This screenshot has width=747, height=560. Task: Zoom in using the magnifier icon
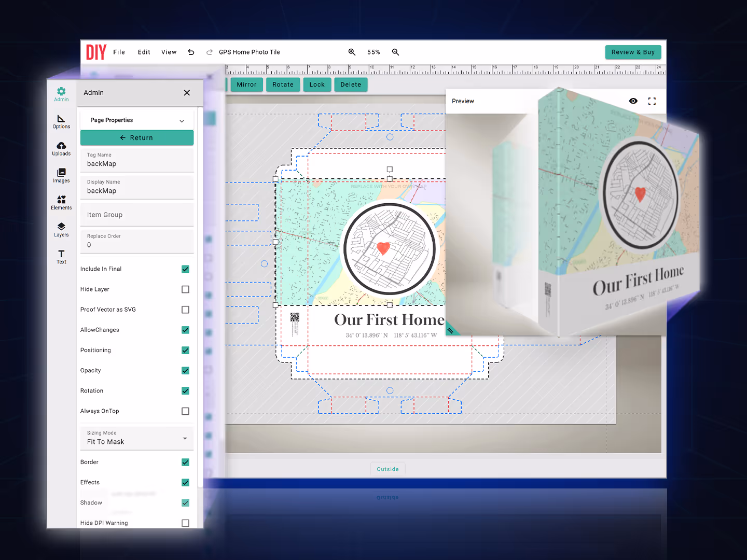click(x=352, y=52)
